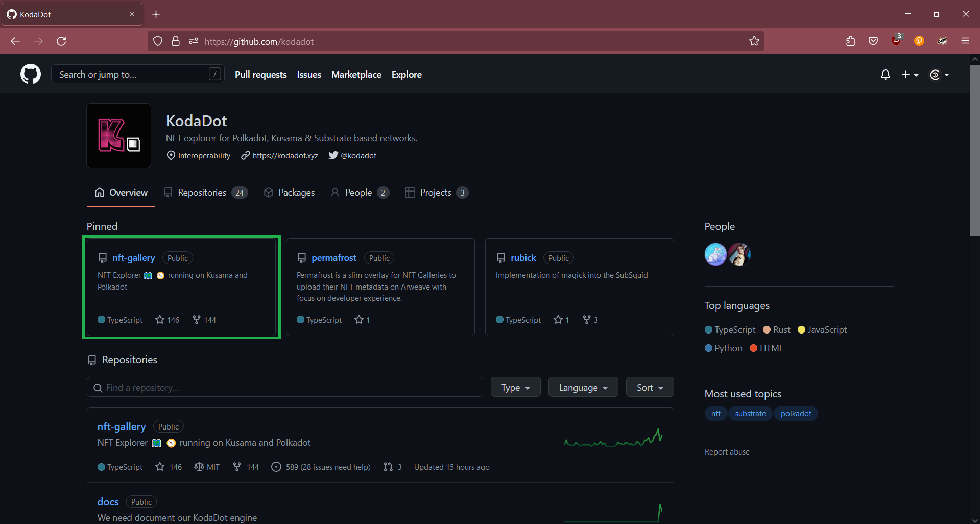Open the forks count of pinned rubick repo
Viewport: 980px width, 524px height.
pyautogui.click(x=590, y=320)
